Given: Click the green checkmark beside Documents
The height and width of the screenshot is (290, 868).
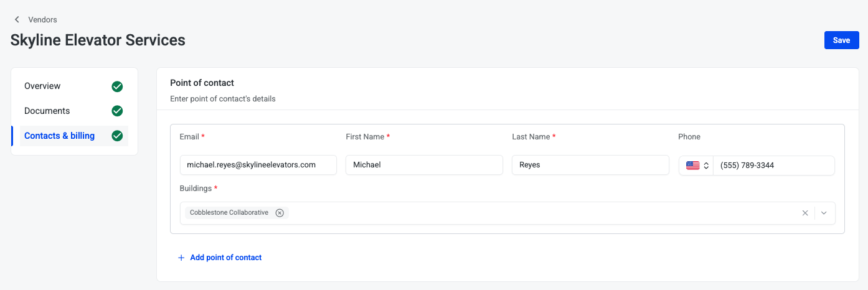Looking at the screenshot, I should coord(117,111).
